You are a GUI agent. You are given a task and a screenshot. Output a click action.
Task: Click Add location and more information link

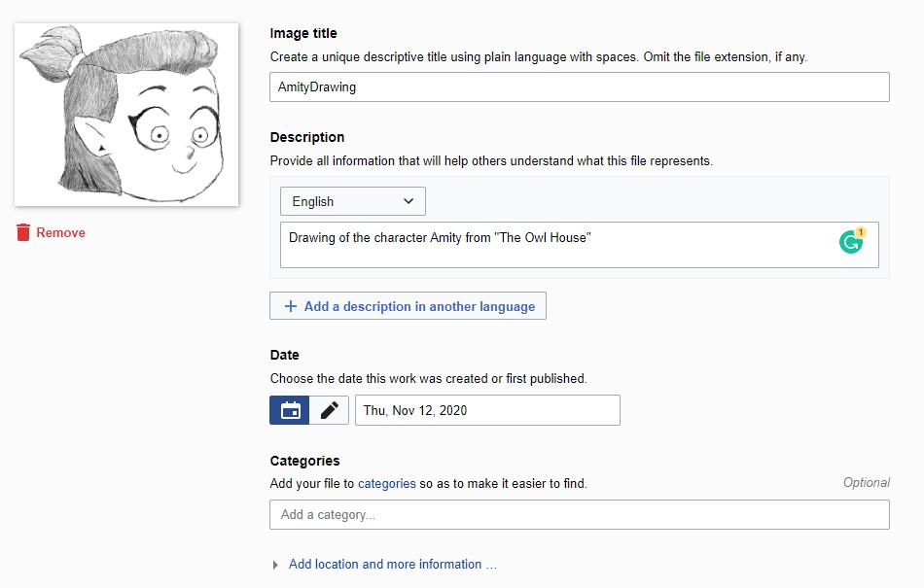[x=393, y=564]
